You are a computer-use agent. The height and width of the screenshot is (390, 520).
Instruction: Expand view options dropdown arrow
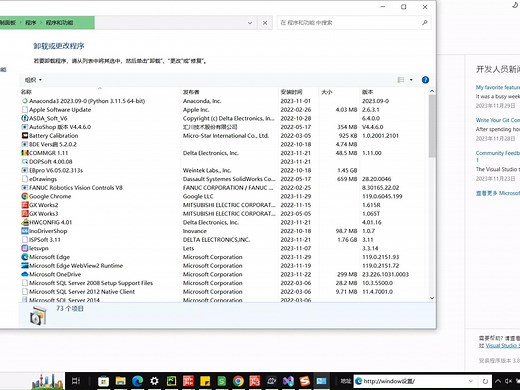[x=411, y=80]
